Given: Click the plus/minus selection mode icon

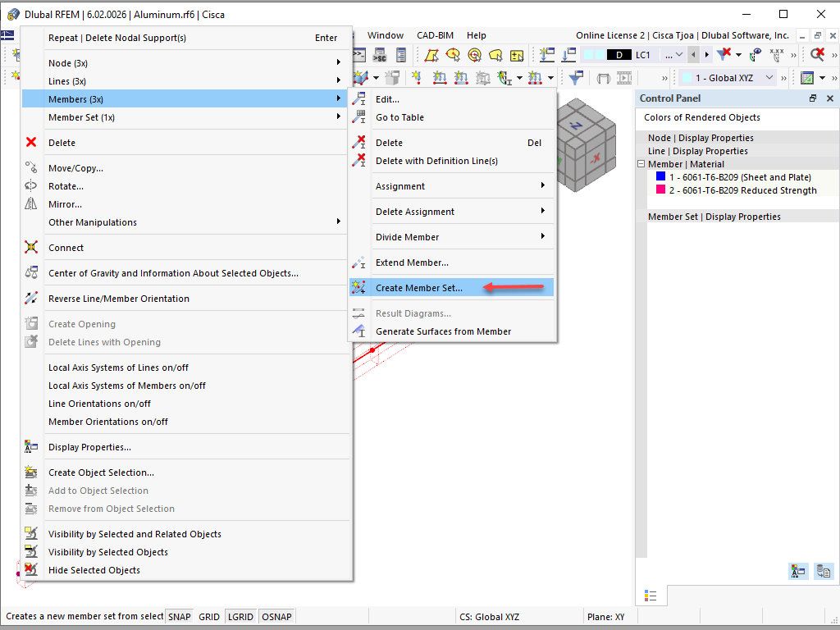Looking at the screenshot, I should [x=517, y=55].
